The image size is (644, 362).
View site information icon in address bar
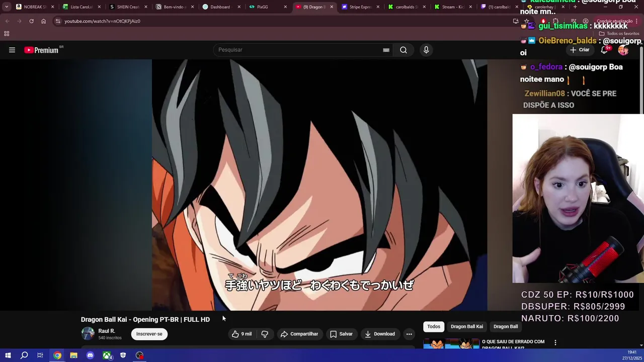[58, 21]
